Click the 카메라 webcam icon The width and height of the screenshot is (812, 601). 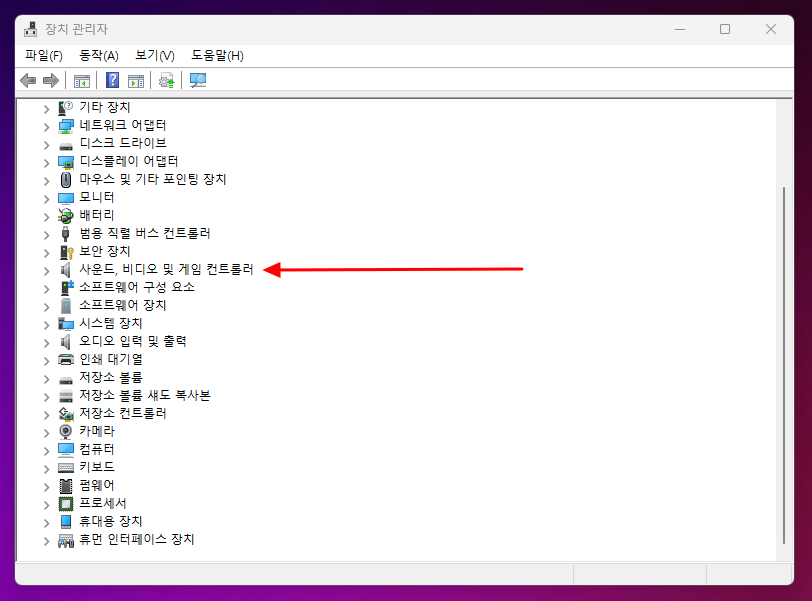[x=66, y=431]
